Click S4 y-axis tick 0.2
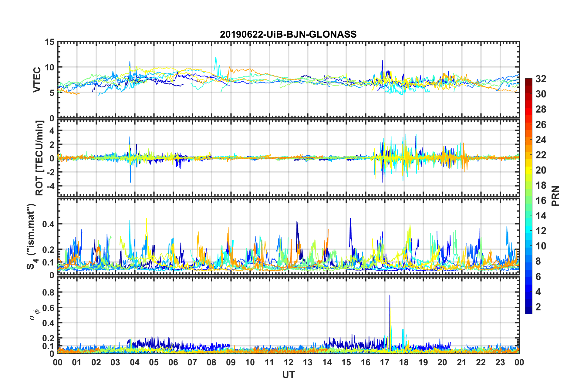This screenshot has width=577, height=392. click(x=49, y=250)
